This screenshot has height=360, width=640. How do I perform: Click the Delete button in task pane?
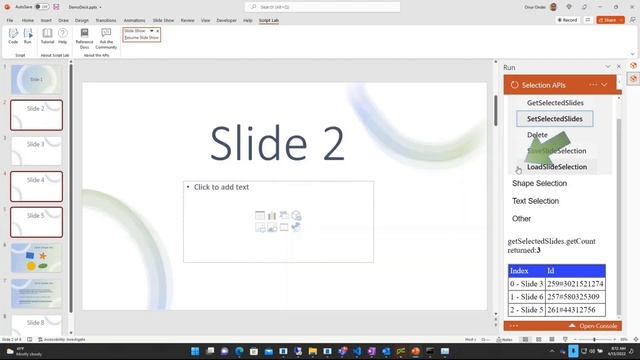pyautogui.click(x=537, y=135)
